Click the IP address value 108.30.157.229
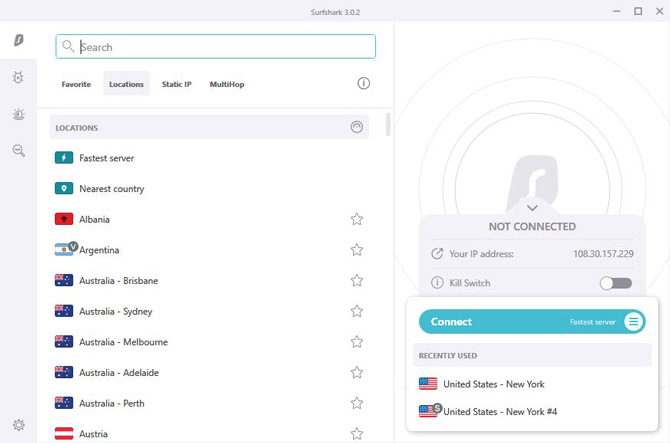 coord(603,254)
